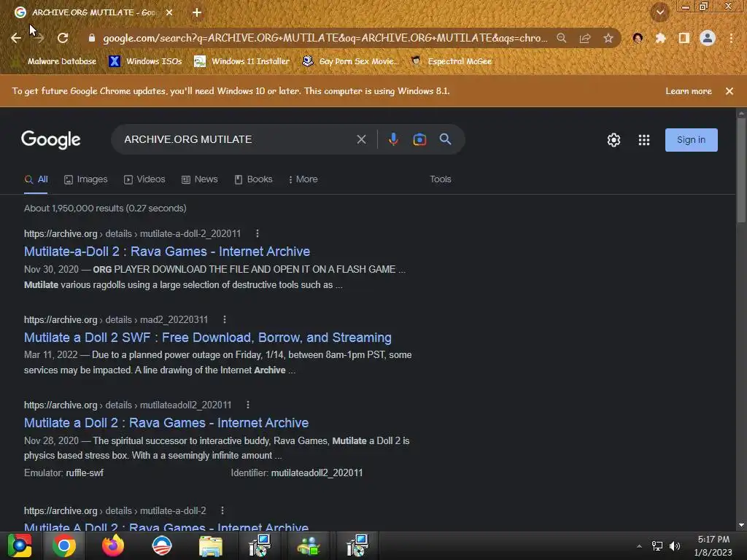Switch to News results

200,179
